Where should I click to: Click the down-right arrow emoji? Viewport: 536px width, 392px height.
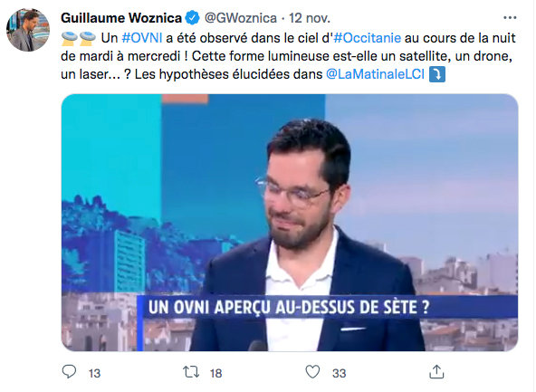pos(437,74)
